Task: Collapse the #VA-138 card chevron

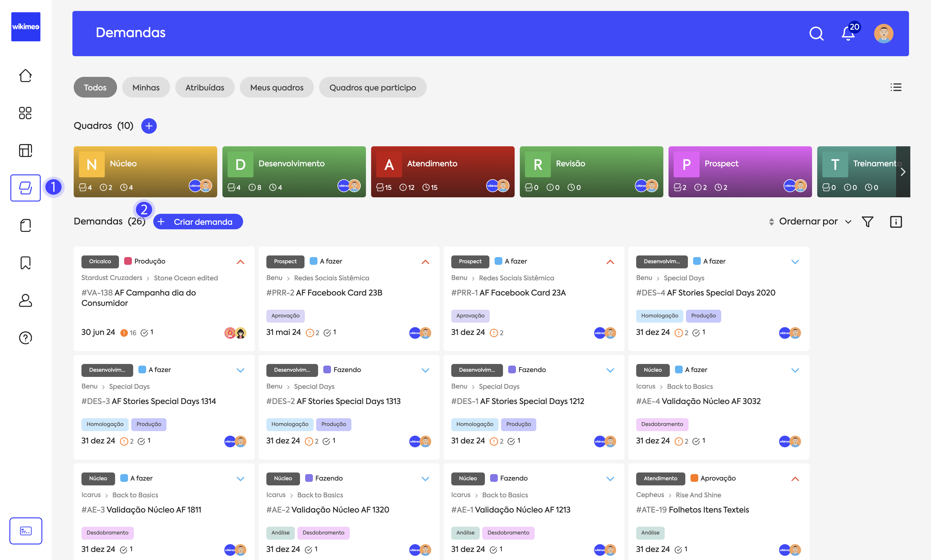Action: coord(240,262)
